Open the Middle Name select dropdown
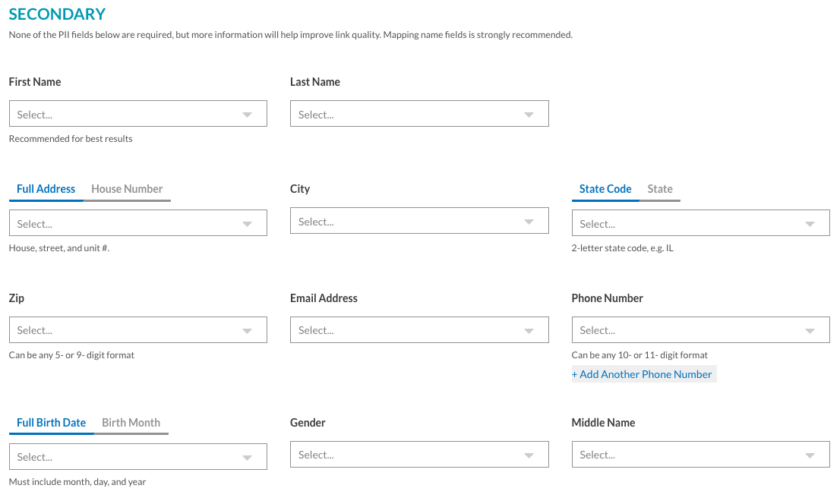Screen dimensions: 840x504 [x=701, y=454]
